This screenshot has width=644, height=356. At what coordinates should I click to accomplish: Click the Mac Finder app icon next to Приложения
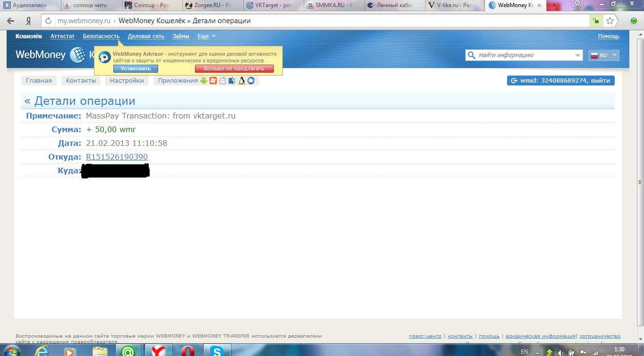pyautogui.click(x=232, y=81)
